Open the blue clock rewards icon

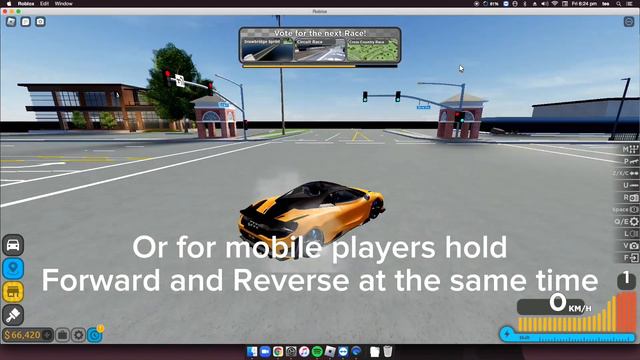95,335
